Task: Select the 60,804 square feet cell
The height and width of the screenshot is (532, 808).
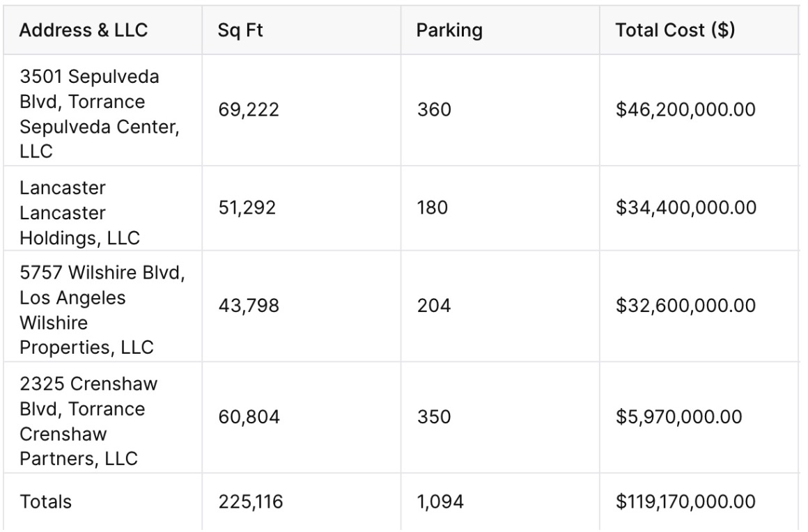Action: click(249, 417)
